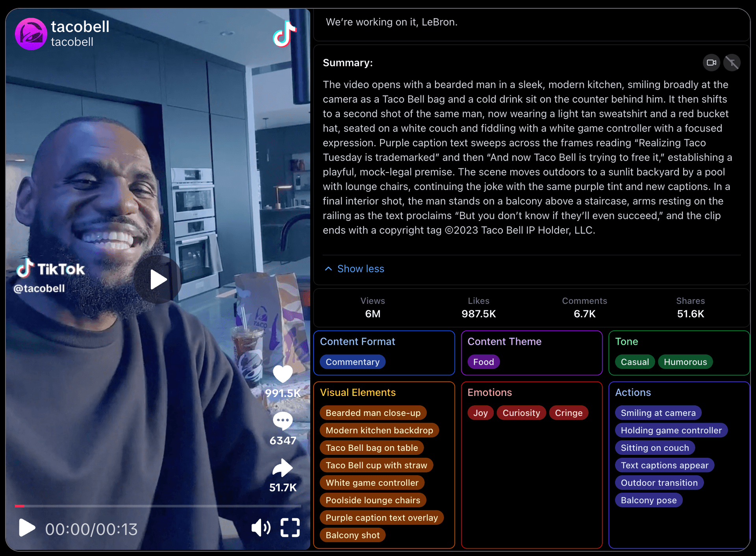Mute playback via the speaker icon

click(x=261, y=528)
